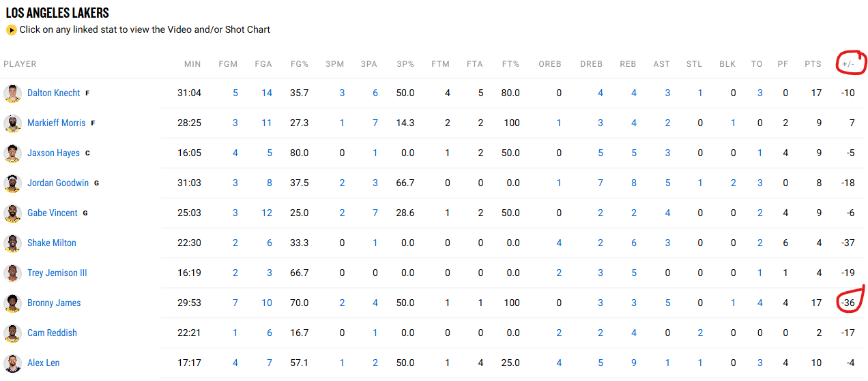View Alex Len's 9 total rebounds

(x=634, y=363)
